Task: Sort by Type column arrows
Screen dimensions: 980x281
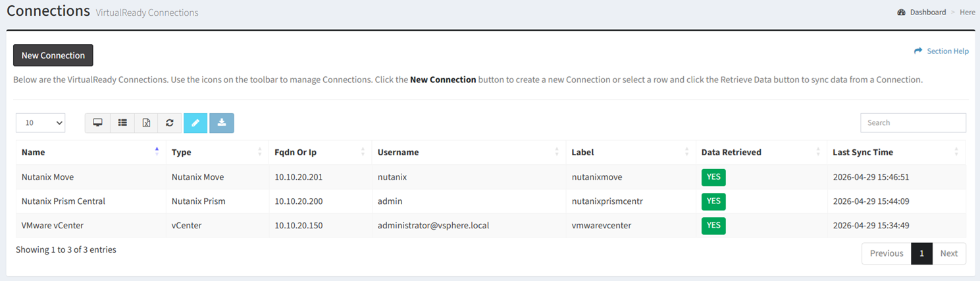Action: tap(260, 152)
